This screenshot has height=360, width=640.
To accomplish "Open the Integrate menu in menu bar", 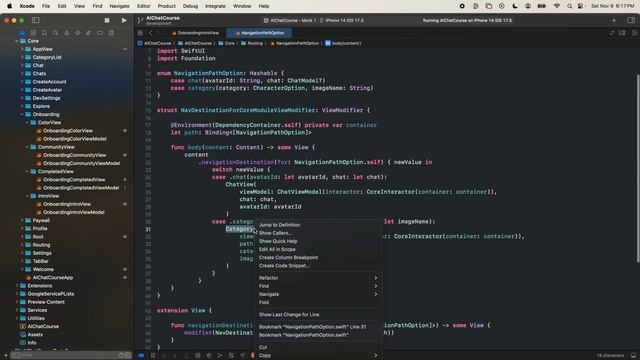I will point(215,6).
